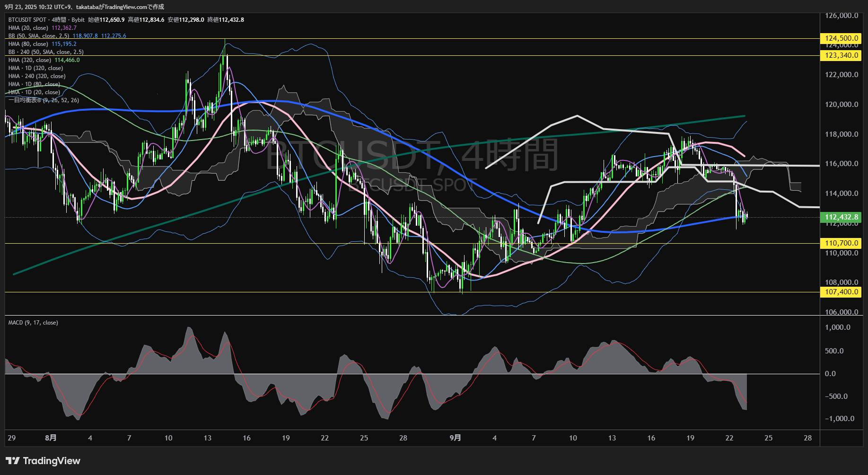Screen dimensions: 868x475
Task: Click the 114,000.0 price axis tick
Action: [x=842, y=194]
